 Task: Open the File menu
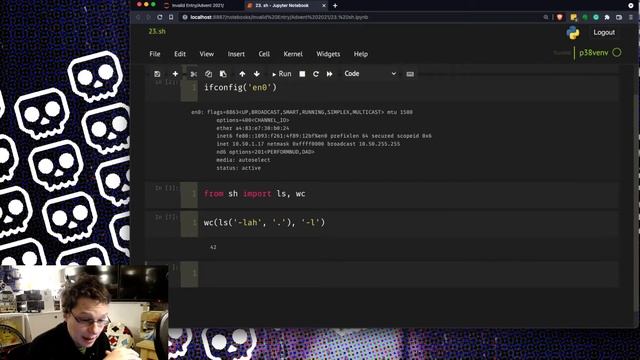155,54
